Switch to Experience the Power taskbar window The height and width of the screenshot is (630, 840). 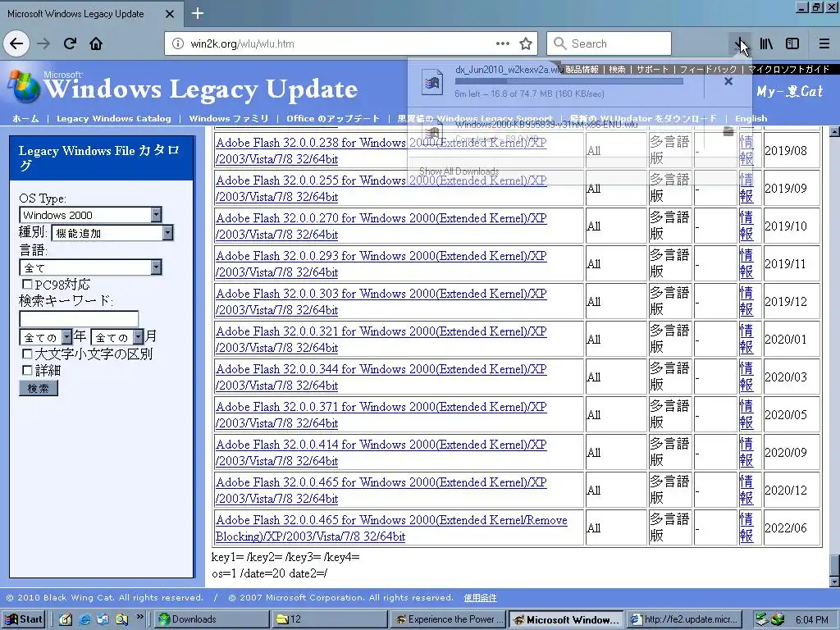[448, 619]
